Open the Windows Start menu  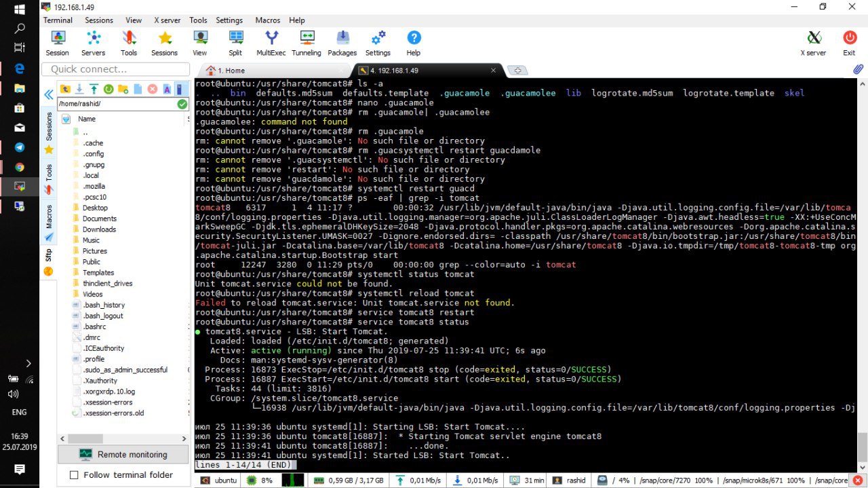(x=19, y=10)
